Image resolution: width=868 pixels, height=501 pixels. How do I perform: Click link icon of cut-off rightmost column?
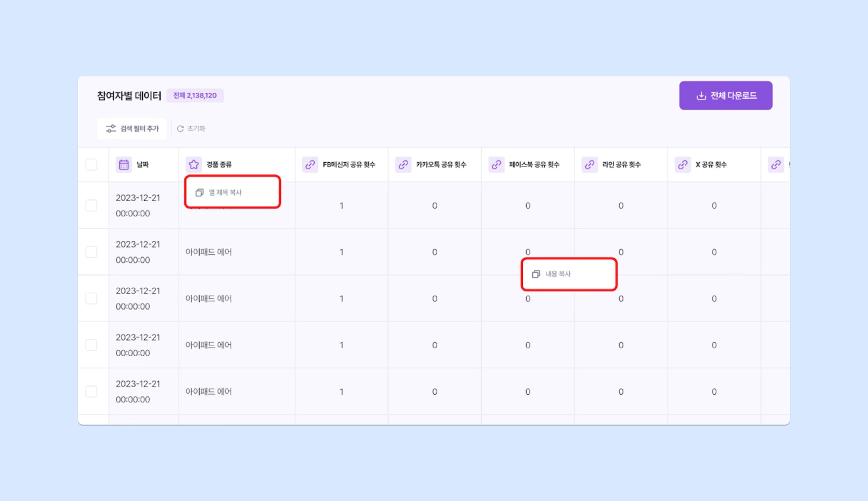776,164
